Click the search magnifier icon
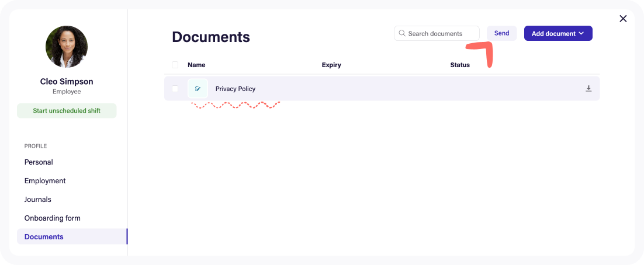Viewport: 644px width, 265px height. 402,33
